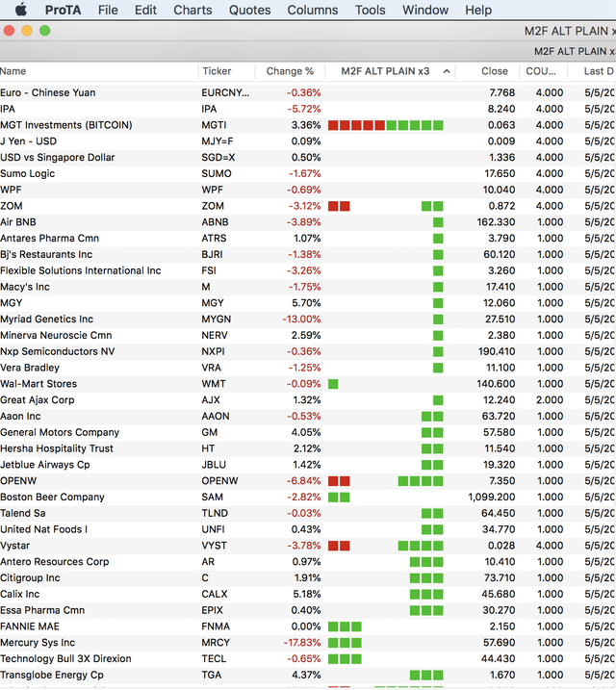Open the File menu
616x690 pixels.
pyautogui.click(x=108, y=10)
